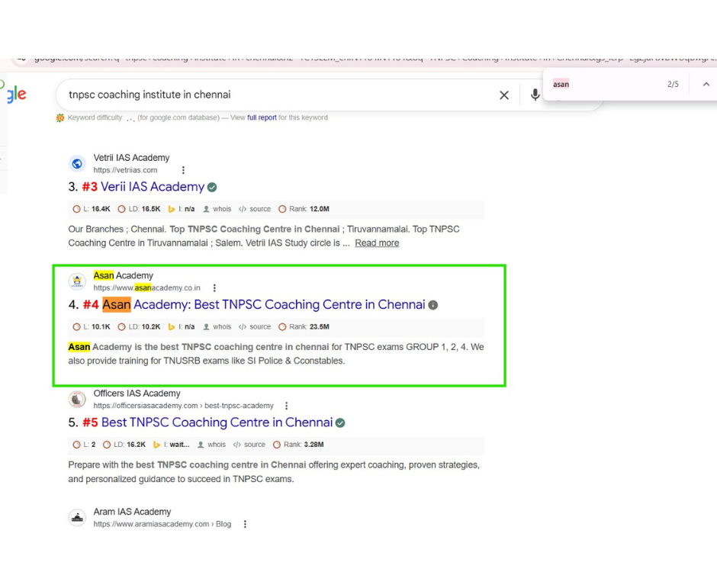
Task: Click the Google logo
Action: (x=16, y=95)
